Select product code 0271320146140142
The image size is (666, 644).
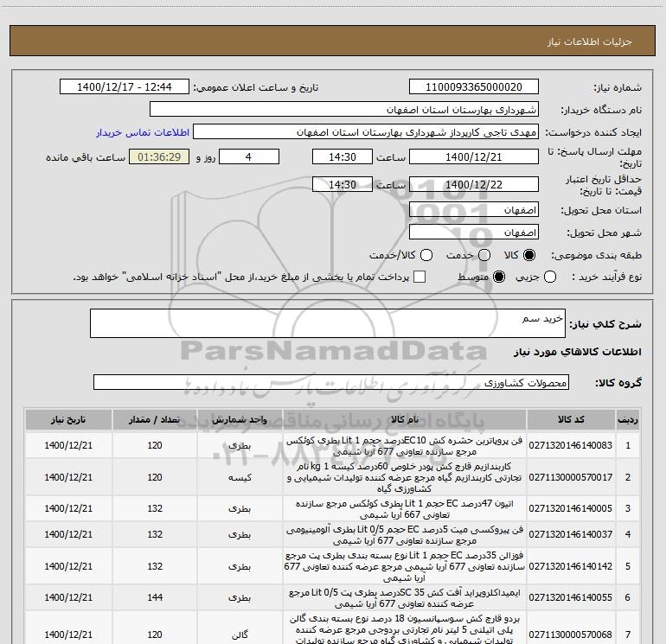point(571,566)
